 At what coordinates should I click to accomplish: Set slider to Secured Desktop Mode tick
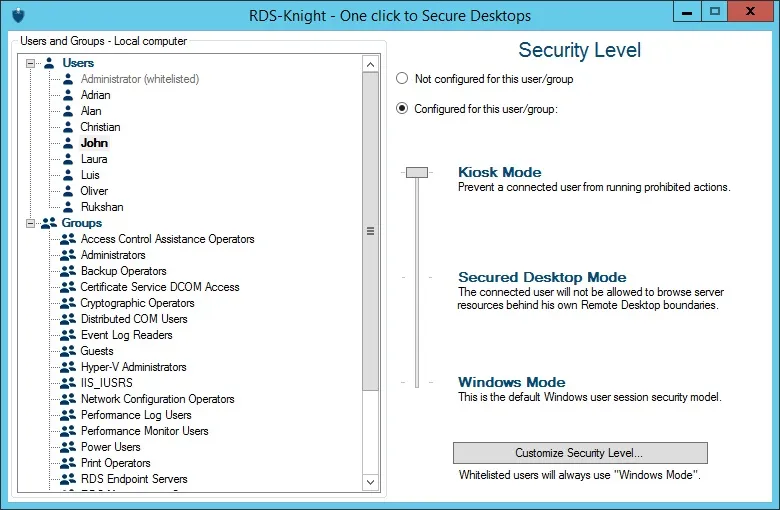417,277
